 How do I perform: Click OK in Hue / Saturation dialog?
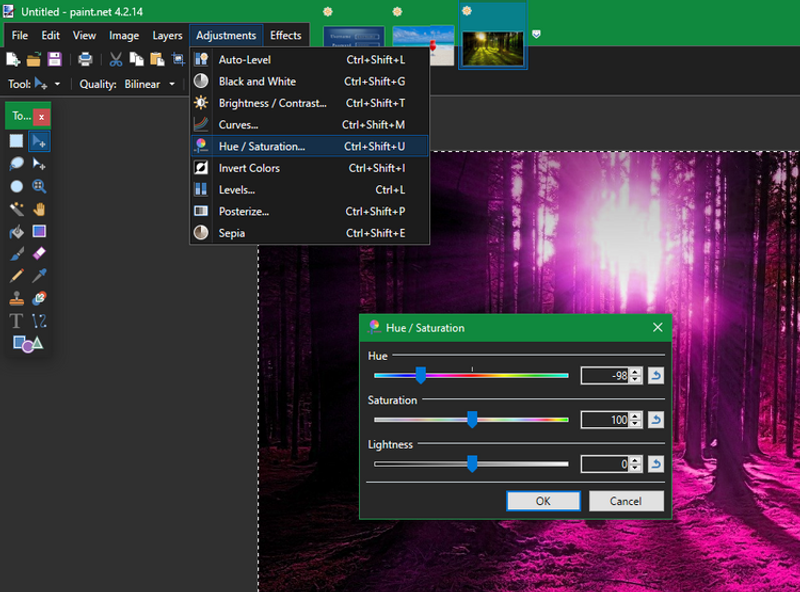pyautogui.click(x=542, y=501)
